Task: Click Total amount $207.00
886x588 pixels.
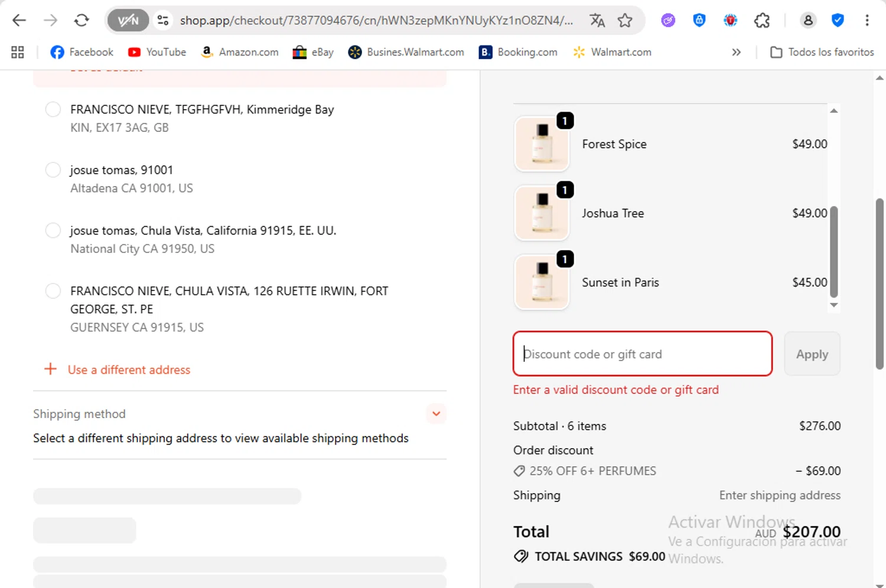Action: coord(812,531)
